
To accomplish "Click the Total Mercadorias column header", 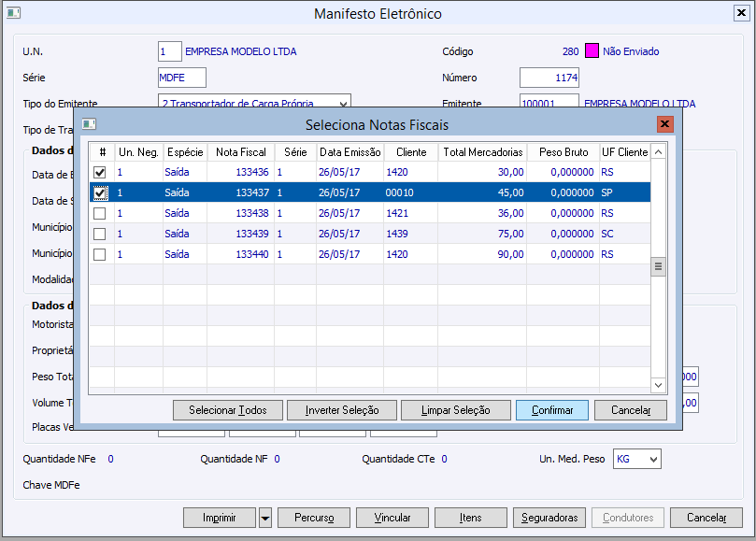I will [482, 151].
